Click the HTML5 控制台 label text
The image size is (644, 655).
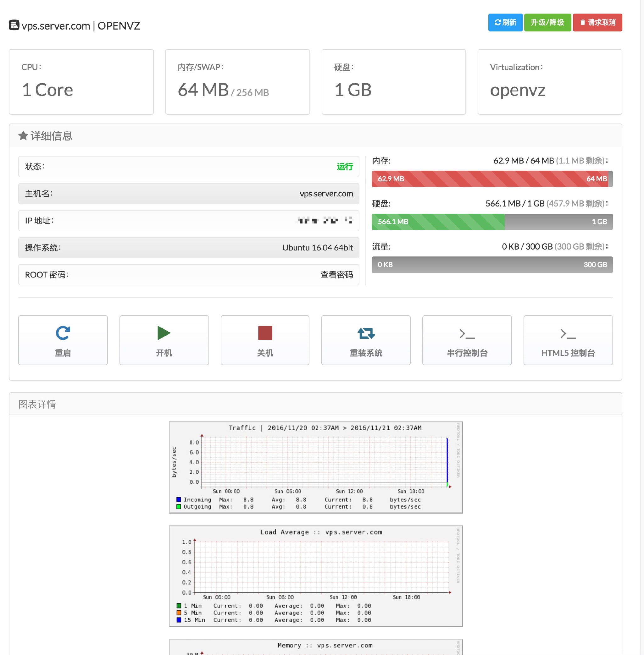point(568,353)
